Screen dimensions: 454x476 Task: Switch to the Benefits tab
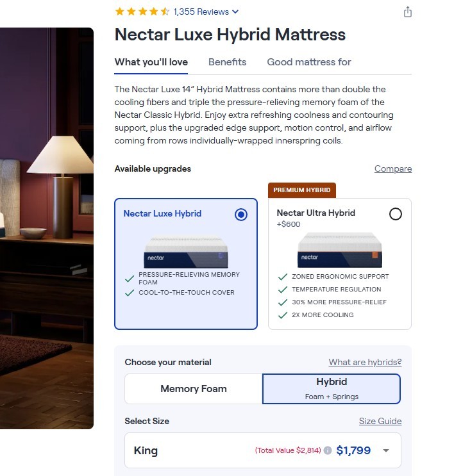click(227, 62)
